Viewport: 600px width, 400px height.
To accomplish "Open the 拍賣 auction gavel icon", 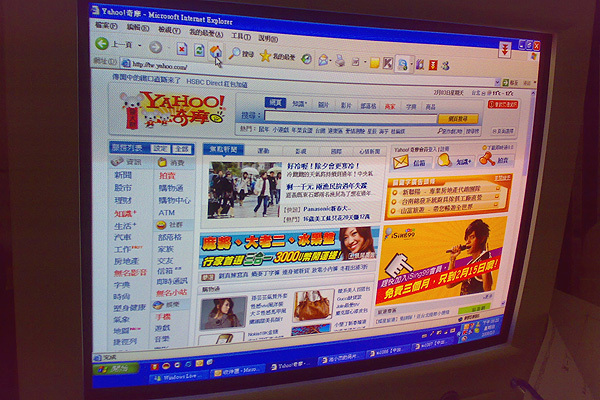I will [x=487, y=159].
